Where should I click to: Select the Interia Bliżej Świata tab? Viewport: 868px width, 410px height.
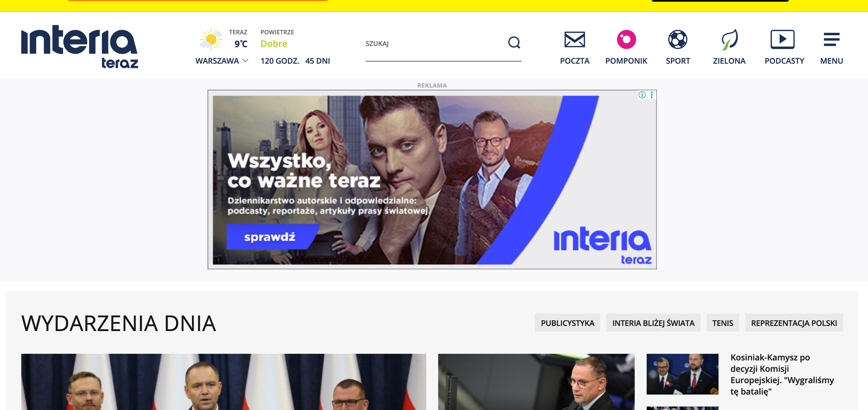pyautogui.click(x=653, y=323)
